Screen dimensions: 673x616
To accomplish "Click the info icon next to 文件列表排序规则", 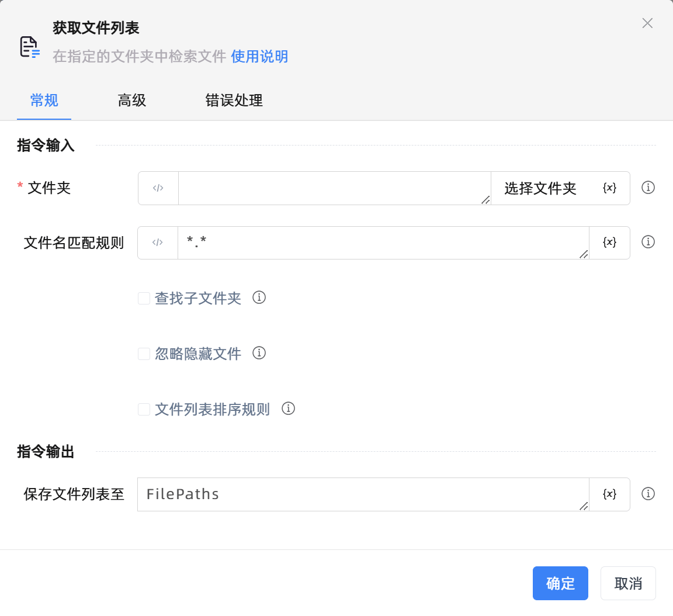I will [x=288, y=409].
